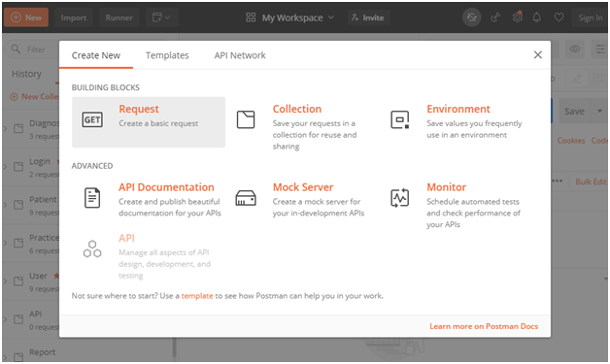Click the heart icon in header

click(x=559, y=17)
